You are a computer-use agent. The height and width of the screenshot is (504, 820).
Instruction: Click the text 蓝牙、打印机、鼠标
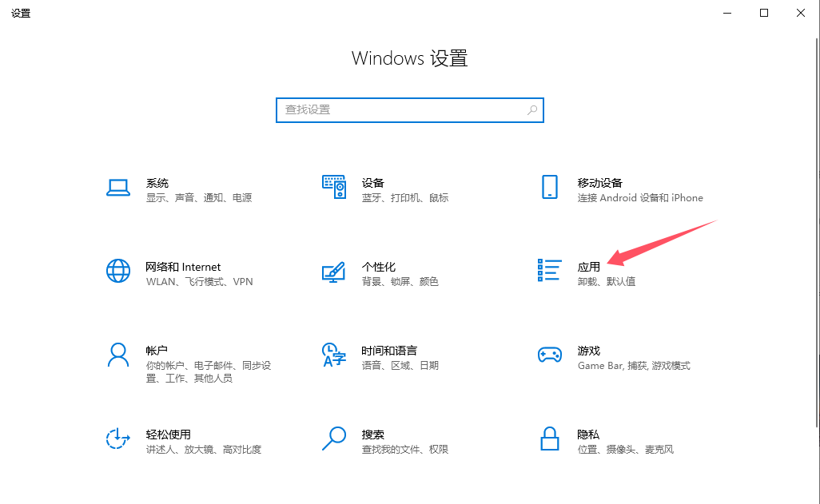click(405, 197)
